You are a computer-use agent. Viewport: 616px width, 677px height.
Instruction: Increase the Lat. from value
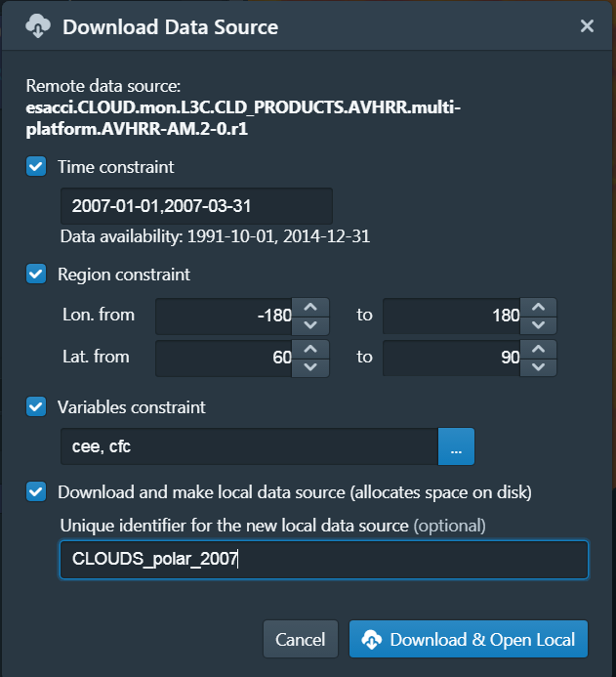pos(310,349)
